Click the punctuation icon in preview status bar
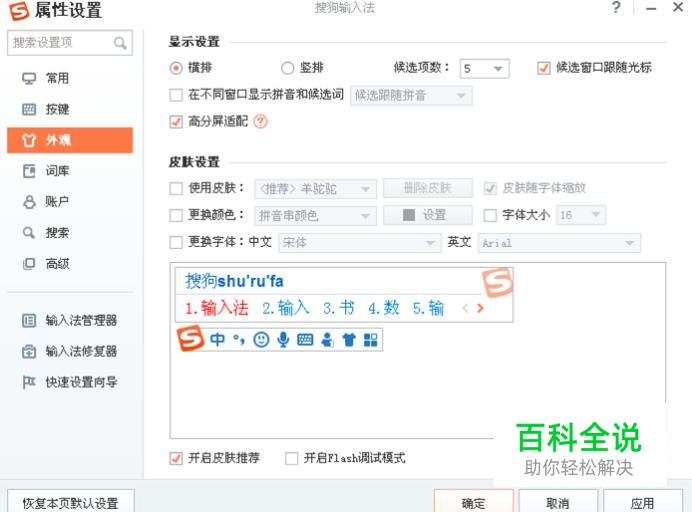 click(x=239, y=339)
